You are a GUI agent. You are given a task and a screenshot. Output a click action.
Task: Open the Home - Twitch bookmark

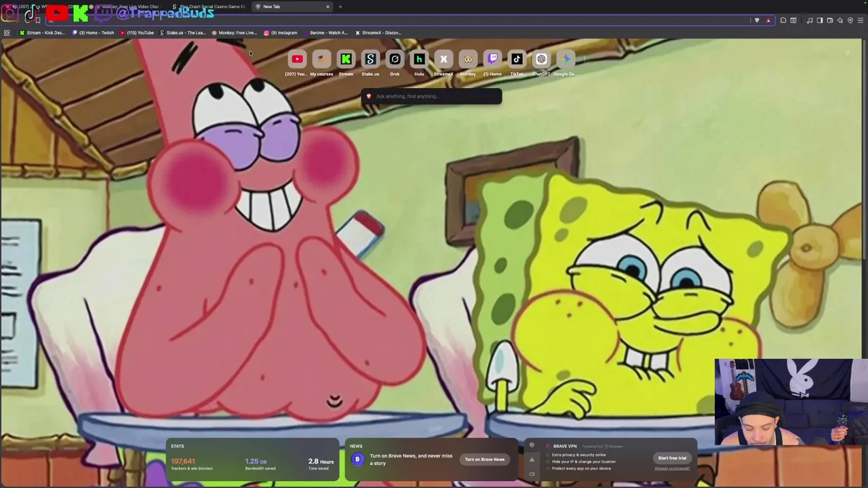[x=94, y=33]
